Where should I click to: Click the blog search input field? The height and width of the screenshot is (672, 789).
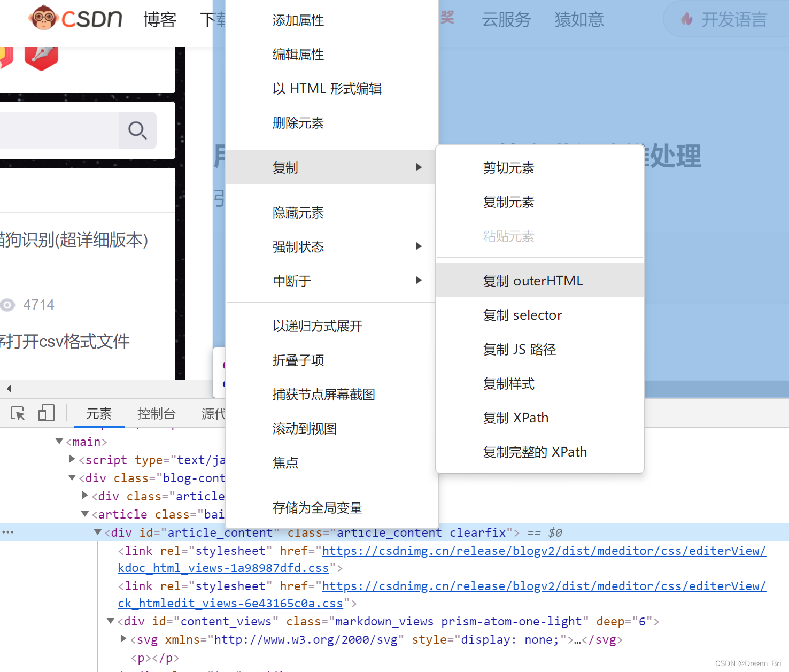click(59, 130)
